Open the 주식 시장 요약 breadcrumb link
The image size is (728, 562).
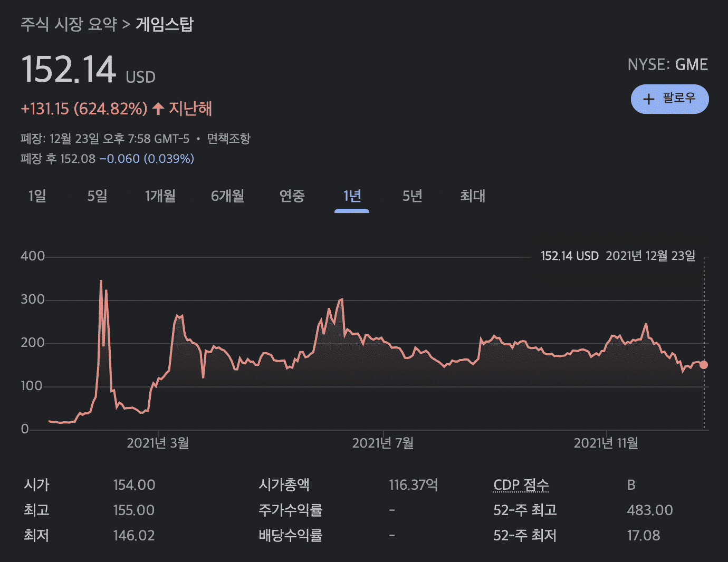(x=69, y=24)
